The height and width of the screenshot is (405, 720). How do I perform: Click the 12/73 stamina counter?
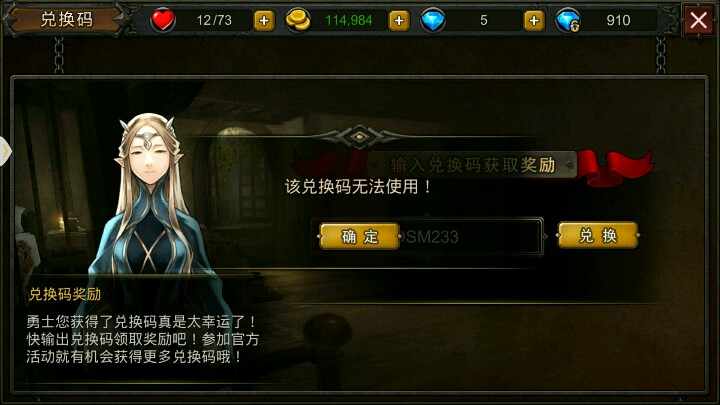pos(214,20)
